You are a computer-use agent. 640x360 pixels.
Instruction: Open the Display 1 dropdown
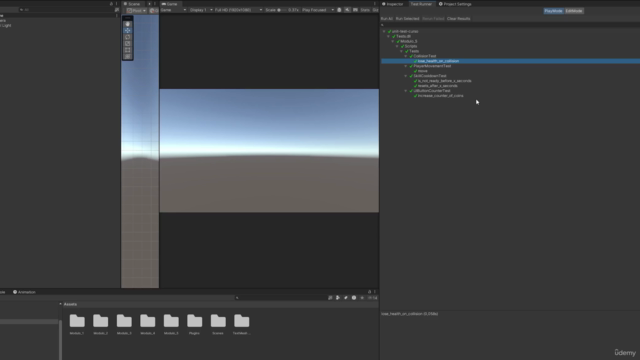tap(200, 10)
